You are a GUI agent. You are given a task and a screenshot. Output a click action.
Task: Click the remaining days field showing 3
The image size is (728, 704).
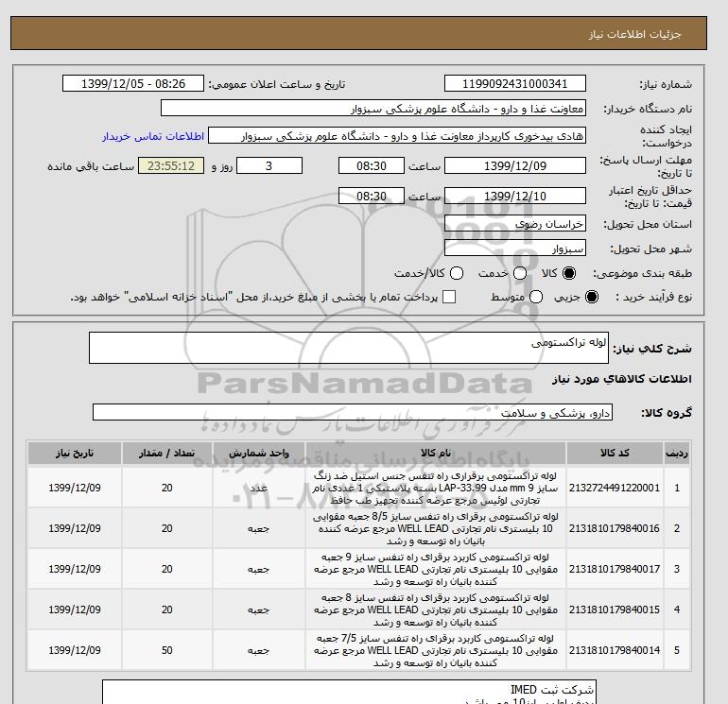tap(269, 165)
